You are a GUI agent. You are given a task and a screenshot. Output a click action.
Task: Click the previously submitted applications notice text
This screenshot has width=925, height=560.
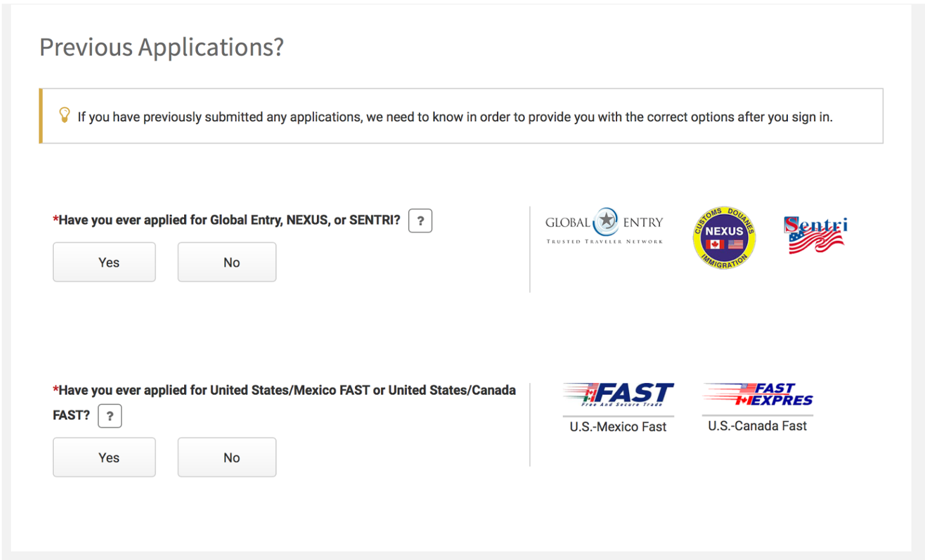tap(455, 117)
